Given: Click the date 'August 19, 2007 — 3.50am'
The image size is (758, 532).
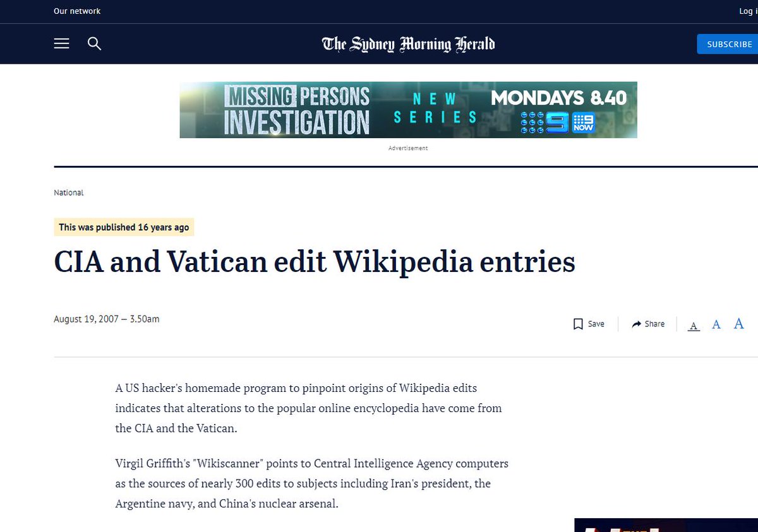Looking at the screenshot, I should [107, 319].
